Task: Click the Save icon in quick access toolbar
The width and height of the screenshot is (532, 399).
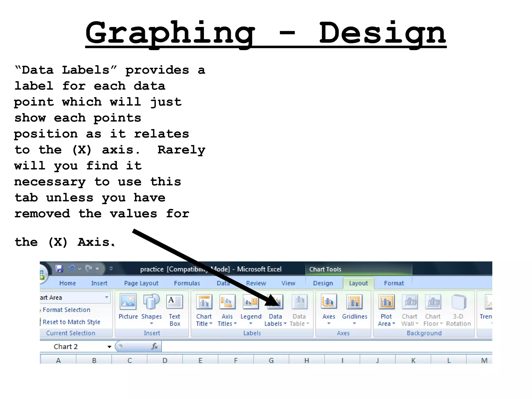Action: click(59, 269)
